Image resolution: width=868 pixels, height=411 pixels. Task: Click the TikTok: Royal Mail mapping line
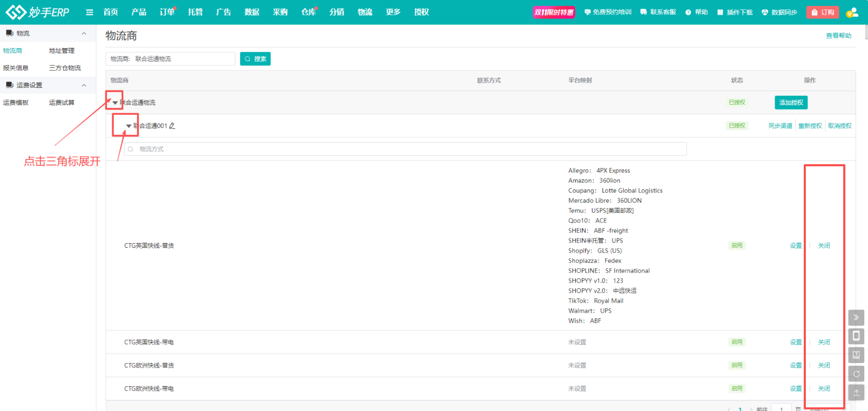click(x=596, y=301)
